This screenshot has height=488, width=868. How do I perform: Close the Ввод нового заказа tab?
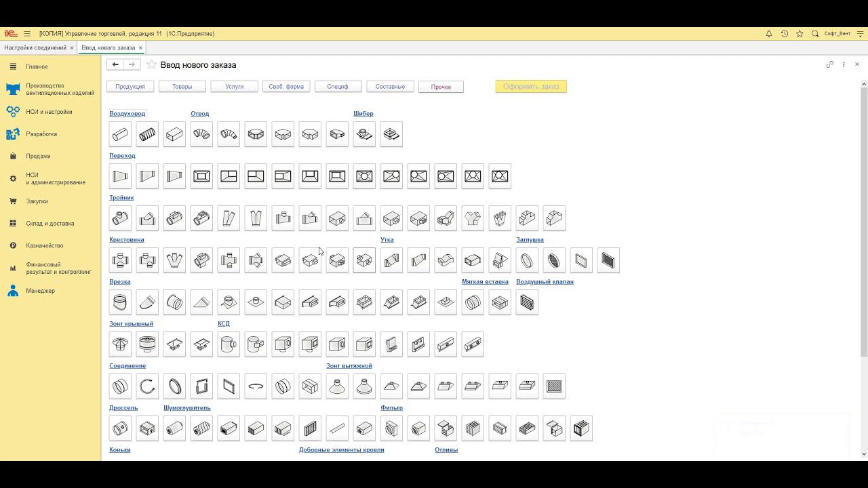click(141, 48)
